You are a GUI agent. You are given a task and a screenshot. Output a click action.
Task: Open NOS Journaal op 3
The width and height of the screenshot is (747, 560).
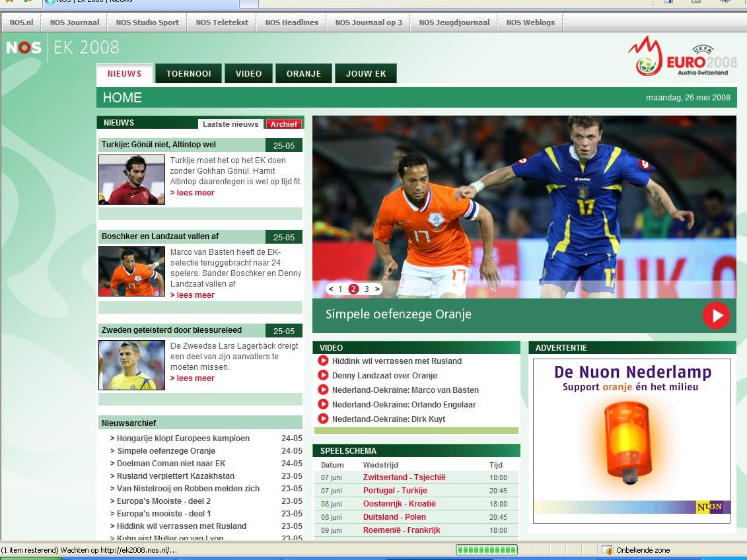(369, 22)
